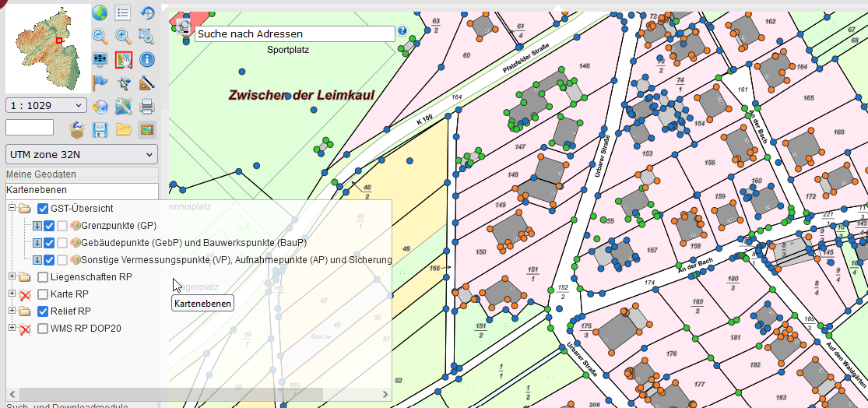Click the open folder icon in toolbar
This screenshot has height=408, width=868.
coord(124,129)
